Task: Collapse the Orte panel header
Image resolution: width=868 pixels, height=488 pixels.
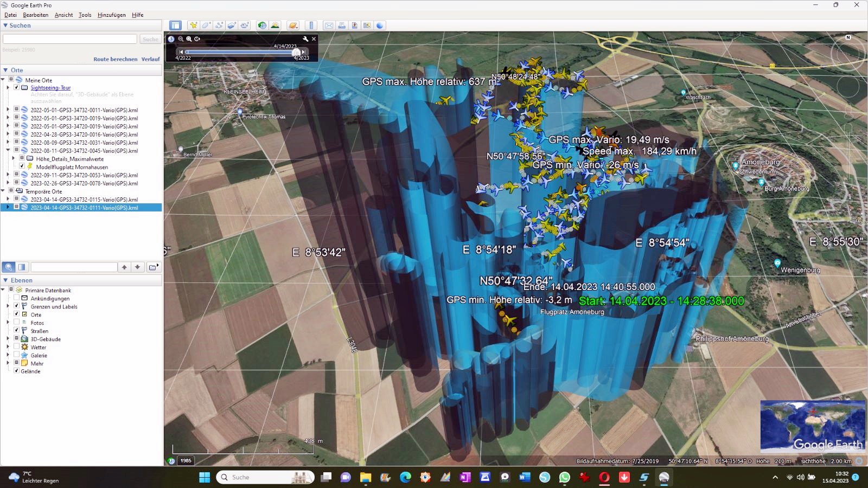Action: click(5, 70)
